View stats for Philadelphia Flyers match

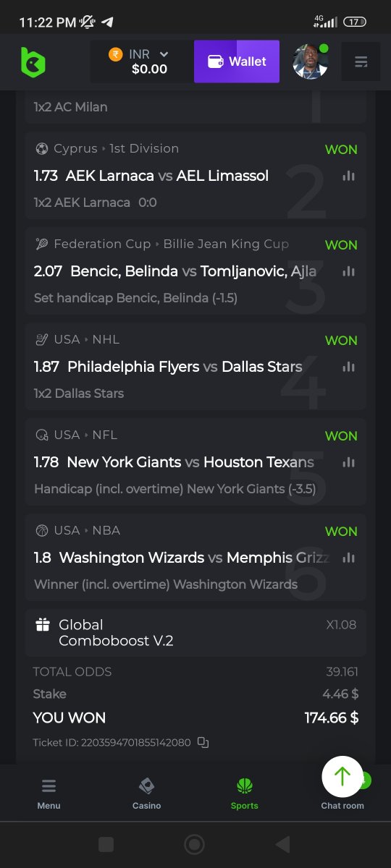click(x=349, y=367)
